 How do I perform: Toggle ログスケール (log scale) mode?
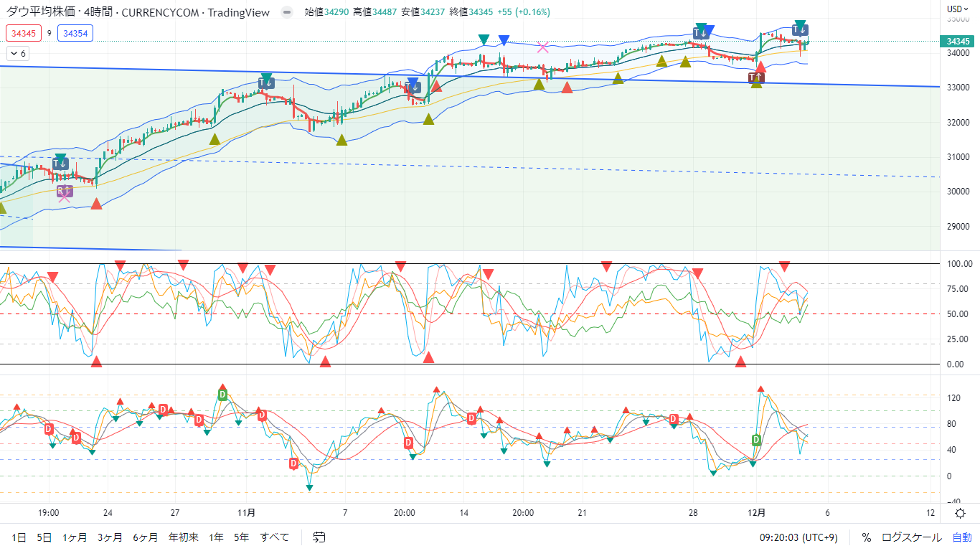pos(911,537)
